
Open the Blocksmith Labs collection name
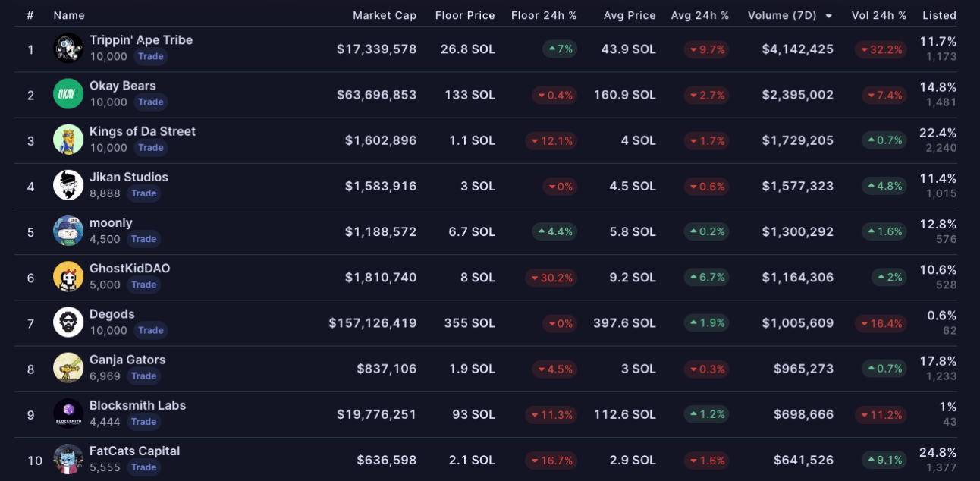pyautogui.click(x=138, y=405)
